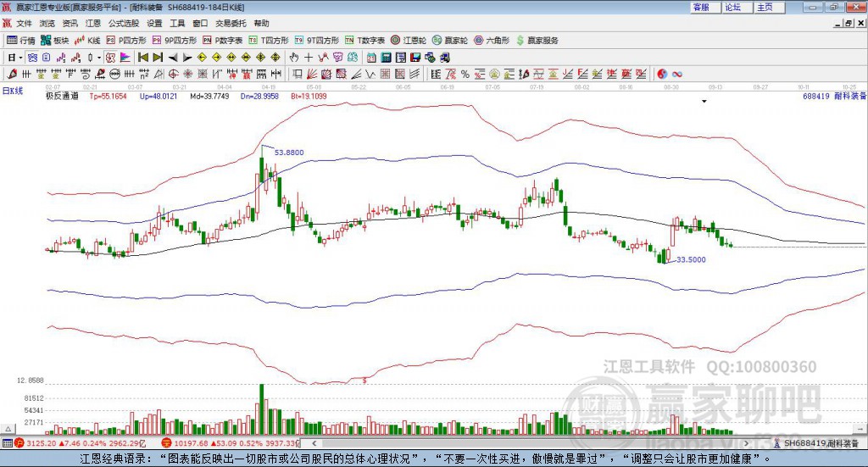Click the yellow diamond with left arrow
The image size is (868, 467).
(x=202, y=58)
